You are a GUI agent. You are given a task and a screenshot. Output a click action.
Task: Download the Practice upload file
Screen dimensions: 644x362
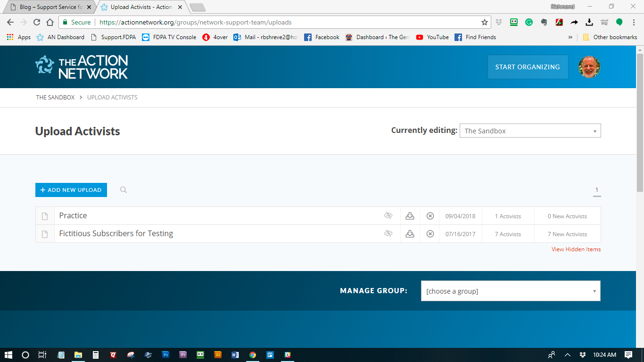[410, 216]
